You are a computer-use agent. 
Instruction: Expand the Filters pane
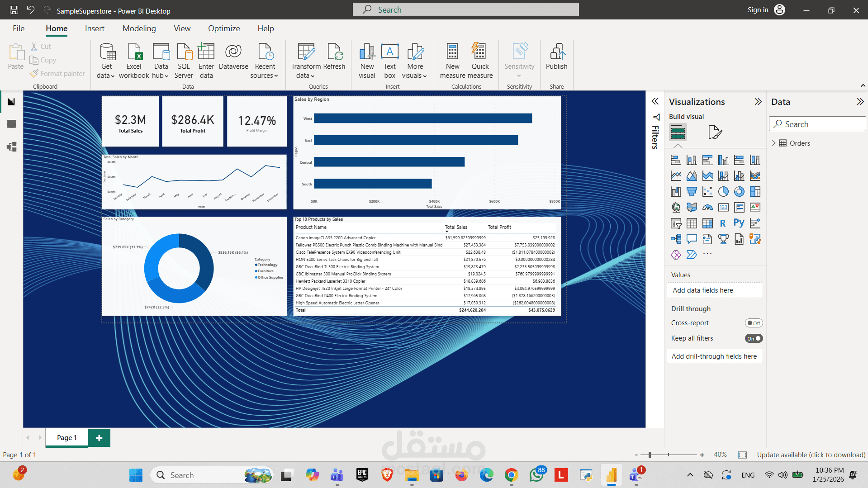[x=655, y=101]
